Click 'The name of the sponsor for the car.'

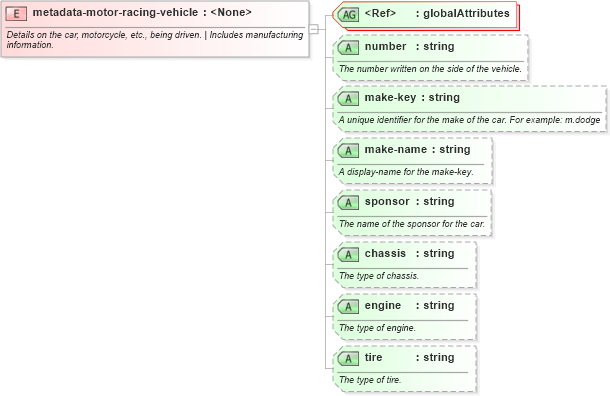pyautogui.click(x=412, y=224)
